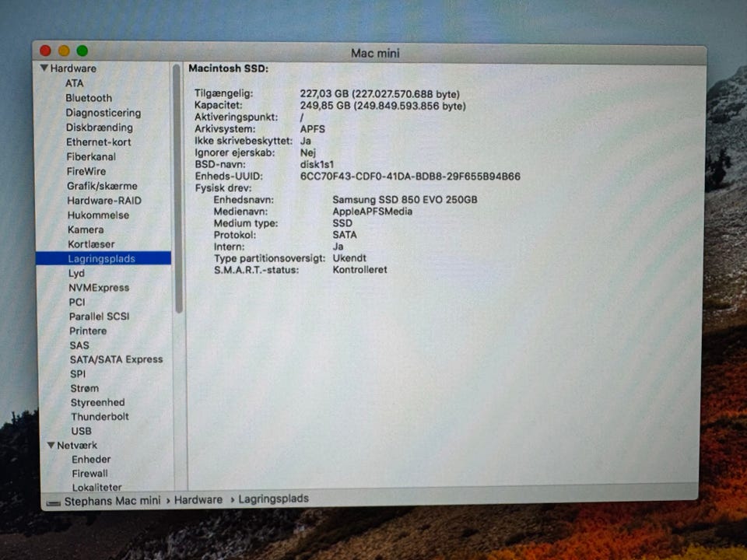Show Hukommelse information
This screenshot has width=747, height=560.
click(98, 215)
